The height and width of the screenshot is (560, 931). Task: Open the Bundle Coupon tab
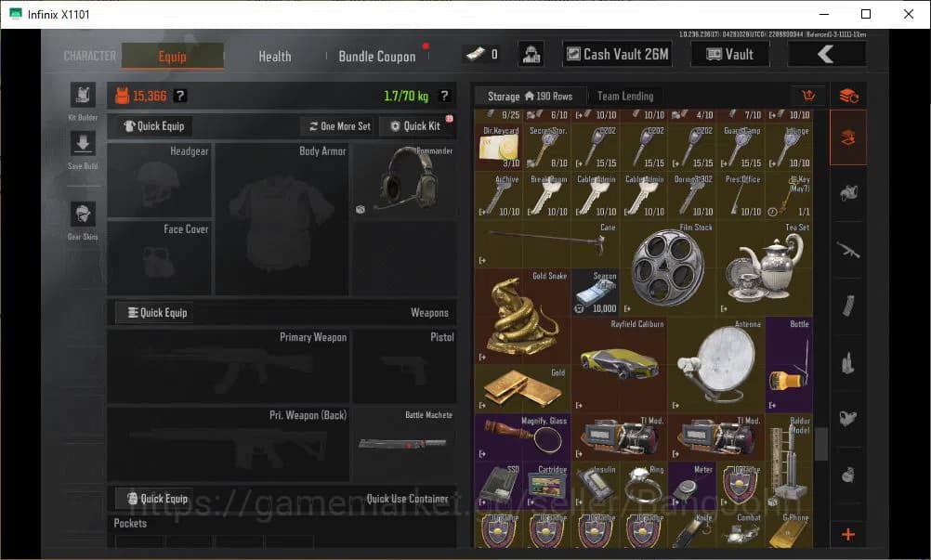coord(377,57)
